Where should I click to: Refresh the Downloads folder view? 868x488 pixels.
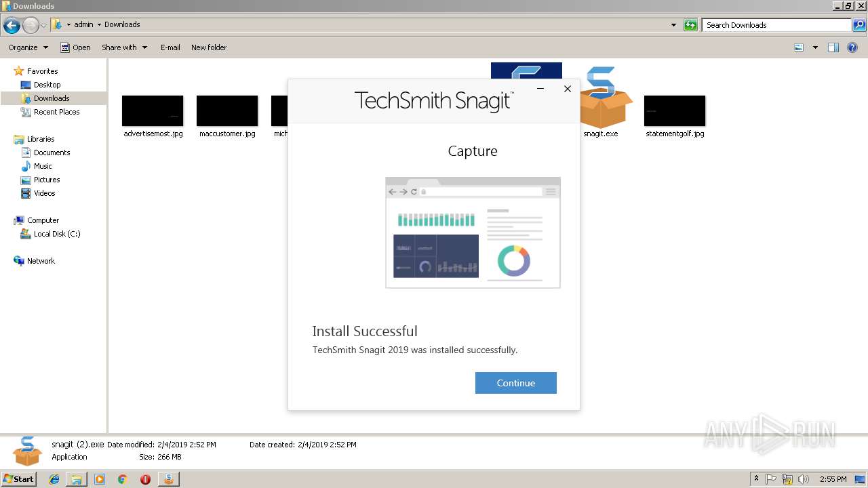tap(690, 25)
